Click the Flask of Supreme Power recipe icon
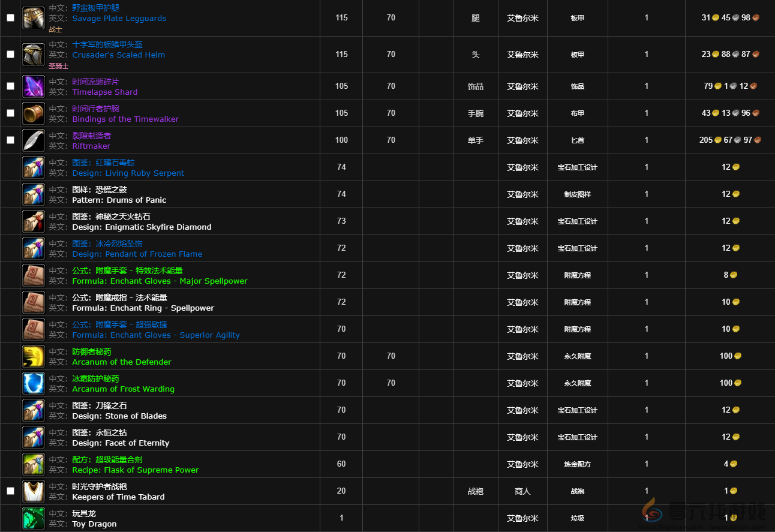 [34, 464]
